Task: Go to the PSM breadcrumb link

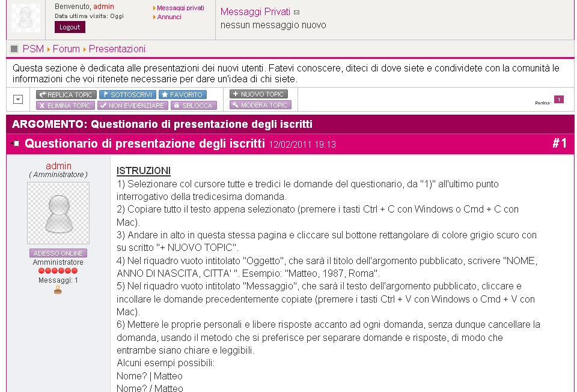Action: (33, 49)
